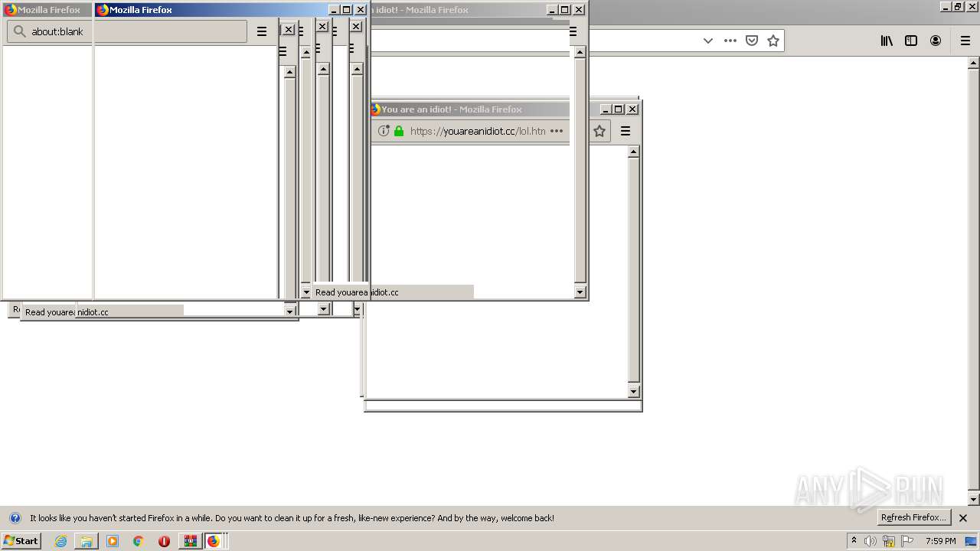Viewport: 980px width, 551px height.
Task: Launch Chrome from taskbar
Action: click(x=139, y=541)
